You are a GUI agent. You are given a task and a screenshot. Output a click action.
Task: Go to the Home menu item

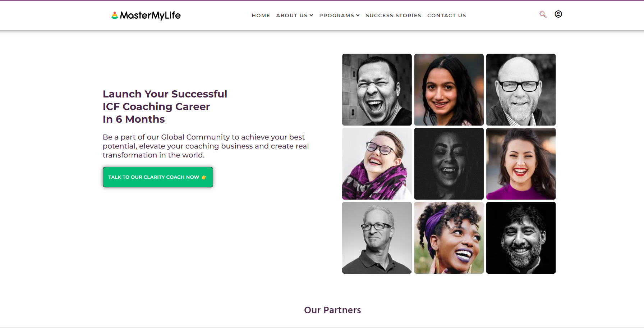click(x=261, y=15)
